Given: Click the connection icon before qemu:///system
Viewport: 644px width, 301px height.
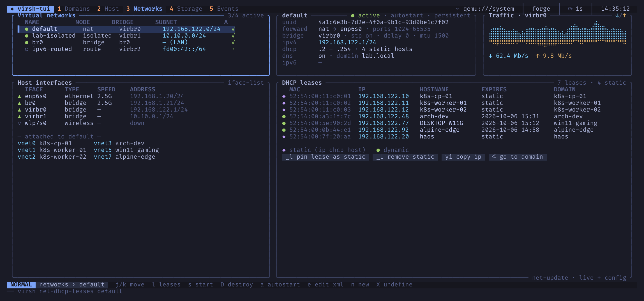Looking at the screenshot, I should [x=458, y=9].
